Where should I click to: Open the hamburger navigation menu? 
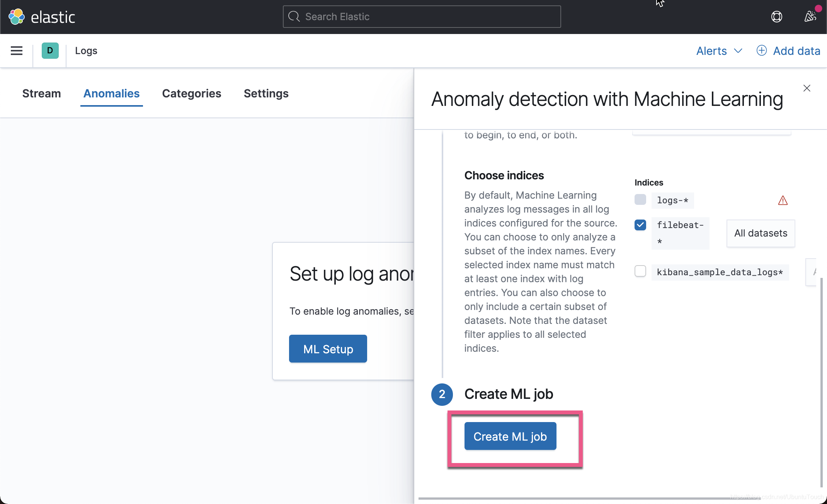(17, 51)
